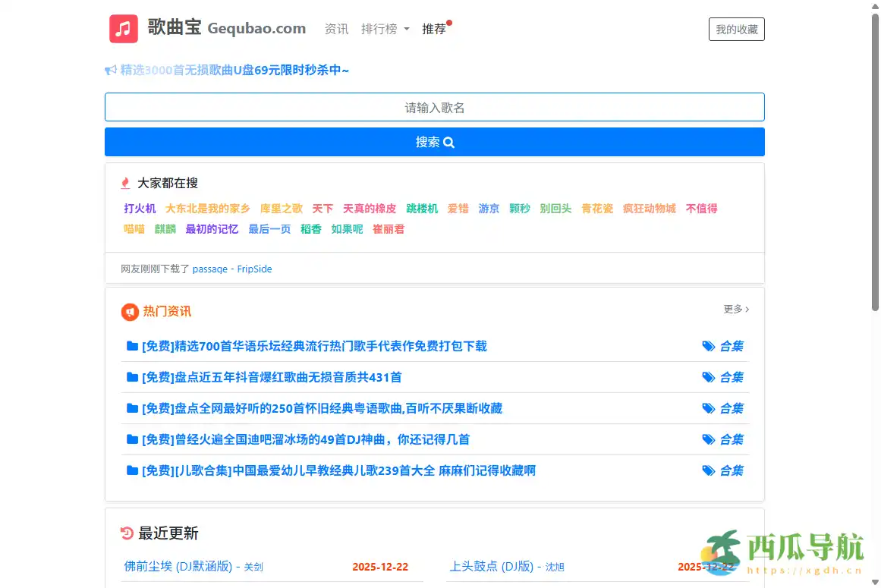Image resolution: width=881 pixels, height=588 pixels.
Task: Click the folder icon before the 儿歌合集 article
Action: 131,470
